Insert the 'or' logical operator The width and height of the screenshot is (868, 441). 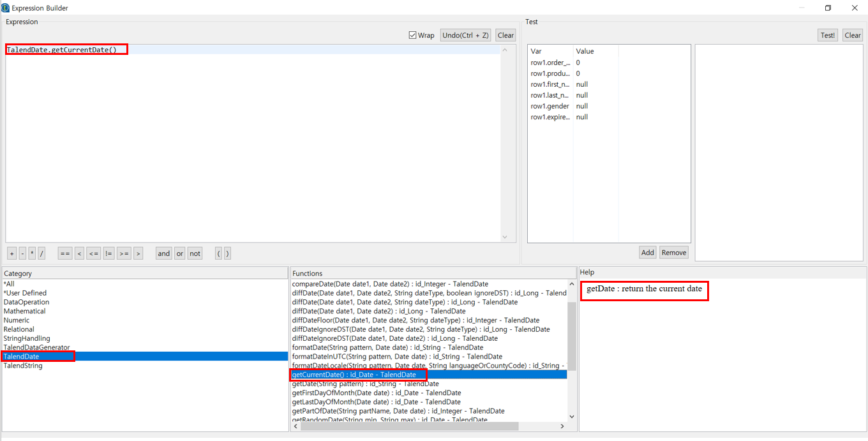[x=180, y=253]
